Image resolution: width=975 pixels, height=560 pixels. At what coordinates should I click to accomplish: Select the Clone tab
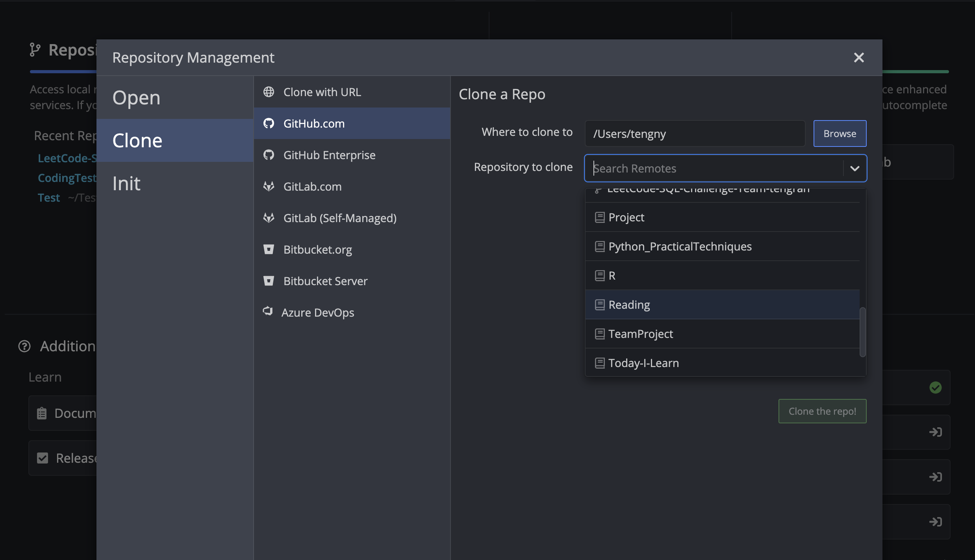pyautogui.click(x=175, y=140)
